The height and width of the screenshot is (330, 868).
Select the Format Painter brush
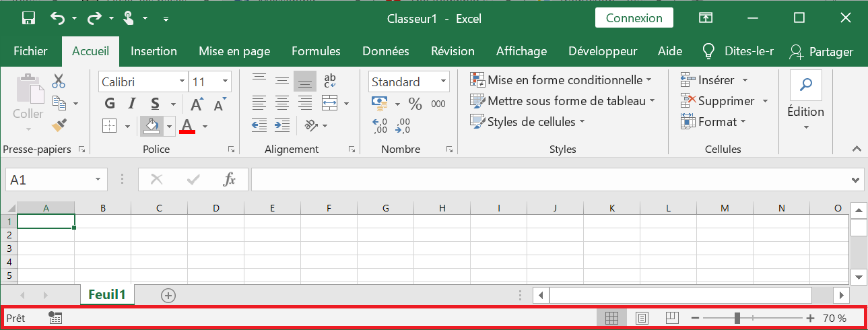tap(59, 125)
